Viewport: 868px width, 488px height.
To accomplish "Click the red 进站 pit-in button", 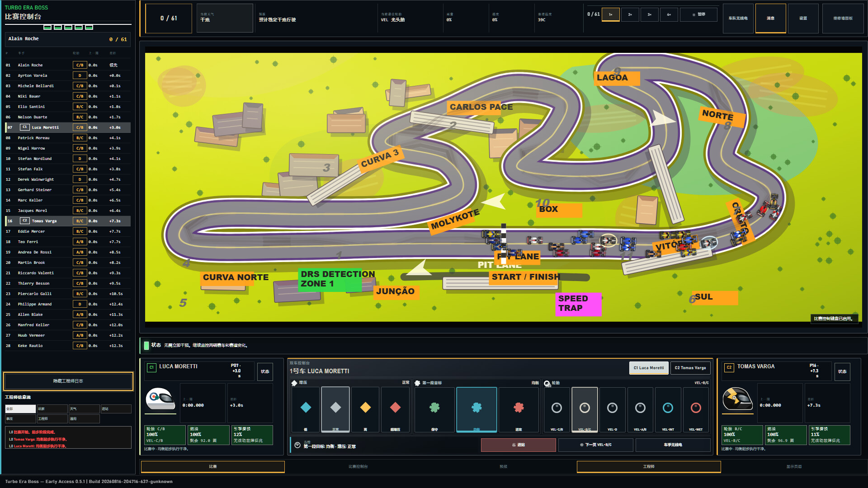I will pyautogui.click(x=519, y=445).
